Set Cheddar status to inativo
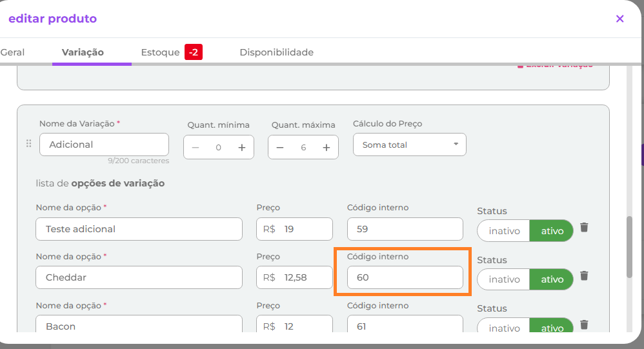The height and width of the screenshot is (349, 644). click(x=504, y=279)
